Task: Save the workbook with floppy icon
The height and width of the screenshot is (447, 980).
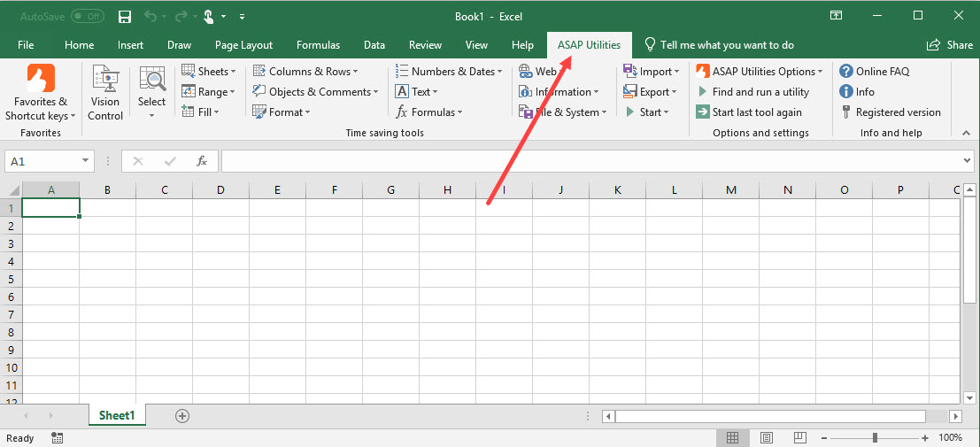Action: (x=125, y=16)
